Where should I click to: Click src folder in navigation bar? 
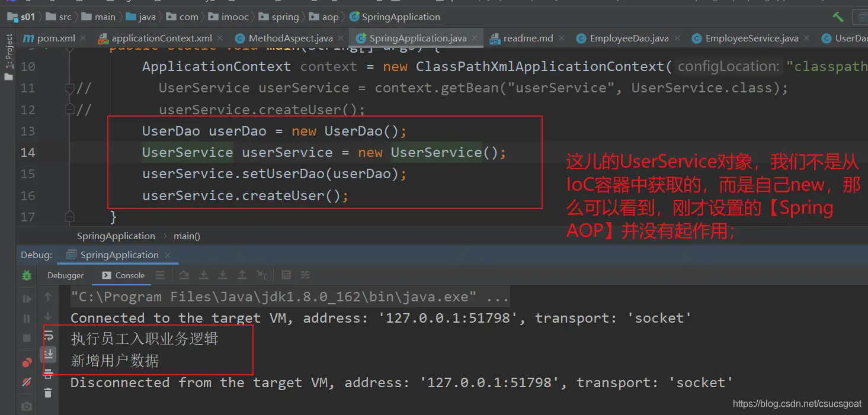(x=60, y=17)
